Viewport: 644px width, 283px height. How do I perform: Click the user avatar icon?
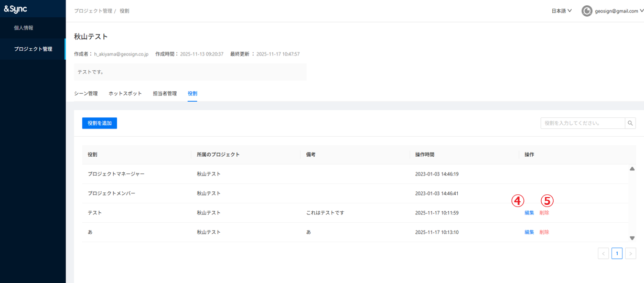pyautogui.click(x=587, y=11)
